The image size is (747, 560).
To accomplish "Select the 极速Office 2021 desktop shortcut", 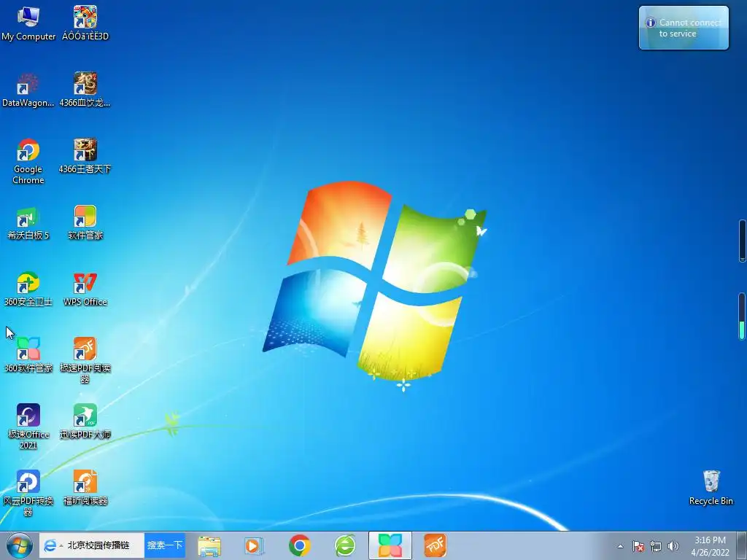I will tap(28, 427).
